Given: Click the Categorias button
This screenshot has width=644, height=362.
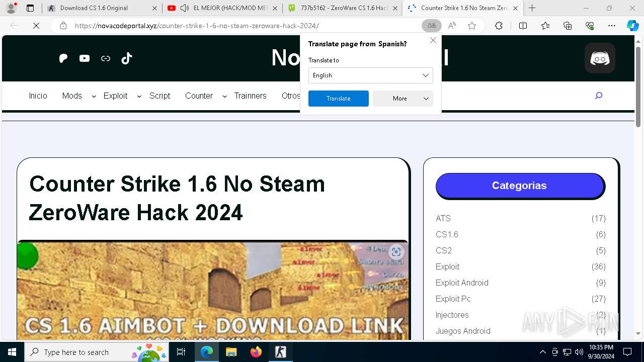Looking at the screenshot, I should coord(520,186).
